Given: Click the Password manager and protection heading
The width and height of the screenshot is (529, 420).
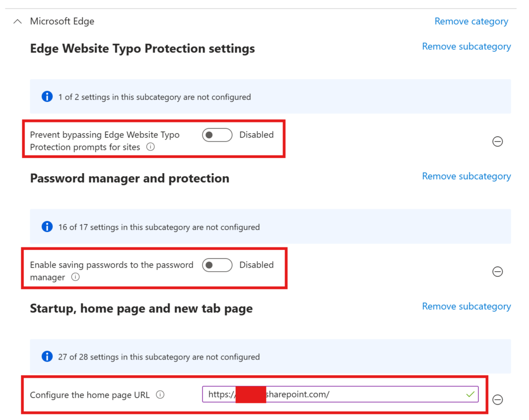Looking at the screenshot, I should coord(130,178).
